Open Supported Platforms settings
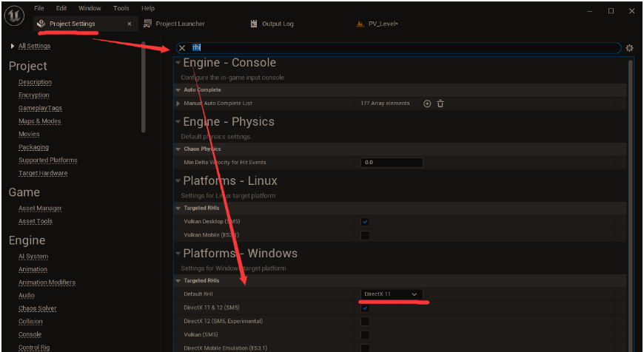 (47, 160)
